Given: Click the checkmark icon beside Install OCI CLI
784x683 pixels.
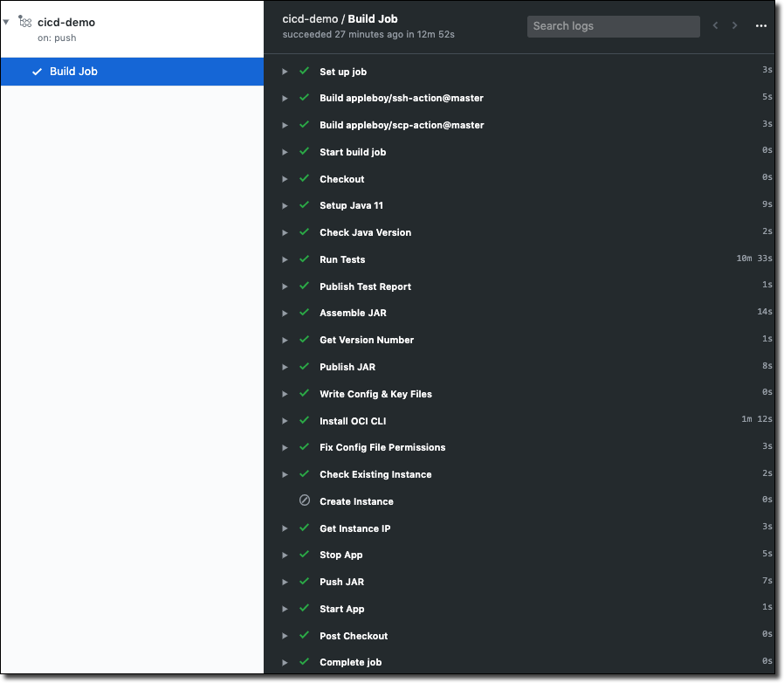Looking at the screenshot, I should pyautogui.click(x=305, y=420).
